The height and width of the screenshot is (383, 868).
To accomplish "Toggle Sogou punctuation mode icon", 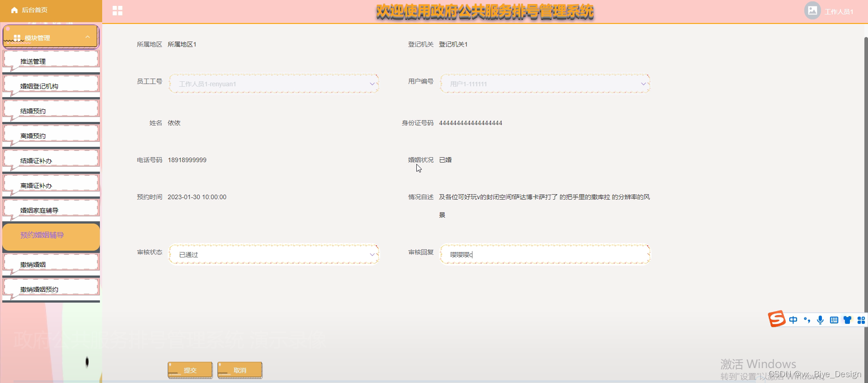I will [807, 320].
